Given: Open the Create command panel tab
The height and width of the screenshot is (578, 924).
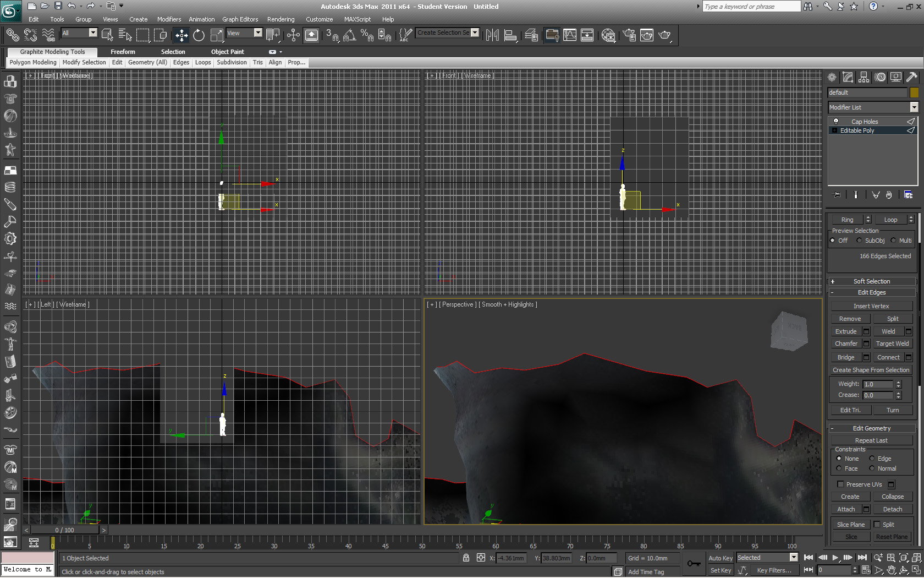Looking at the screenshot, I should pyautogui.click(x=832, y=77).
